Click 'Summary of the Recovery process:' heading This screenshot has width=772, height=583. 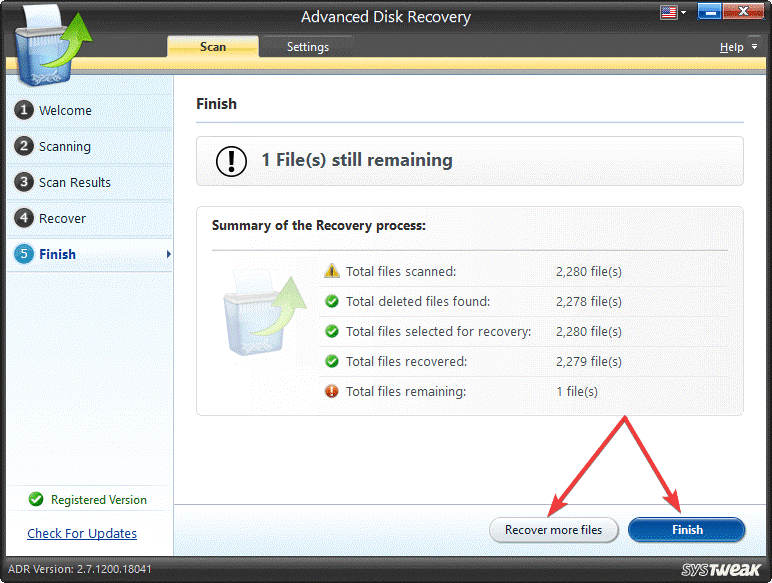319,226
